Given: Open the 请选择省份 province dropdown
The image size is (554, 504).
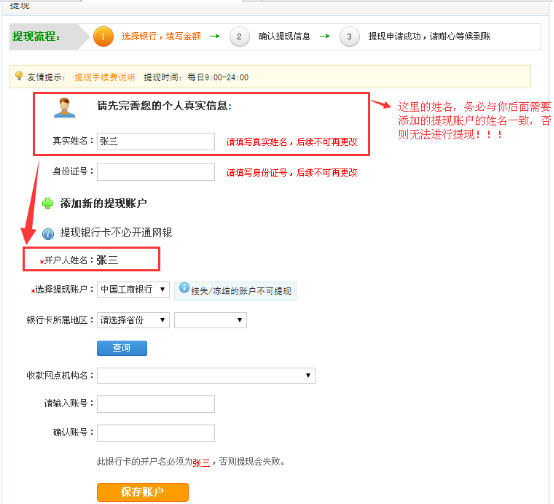Looking at the screenshot, I should coord(133,320).
